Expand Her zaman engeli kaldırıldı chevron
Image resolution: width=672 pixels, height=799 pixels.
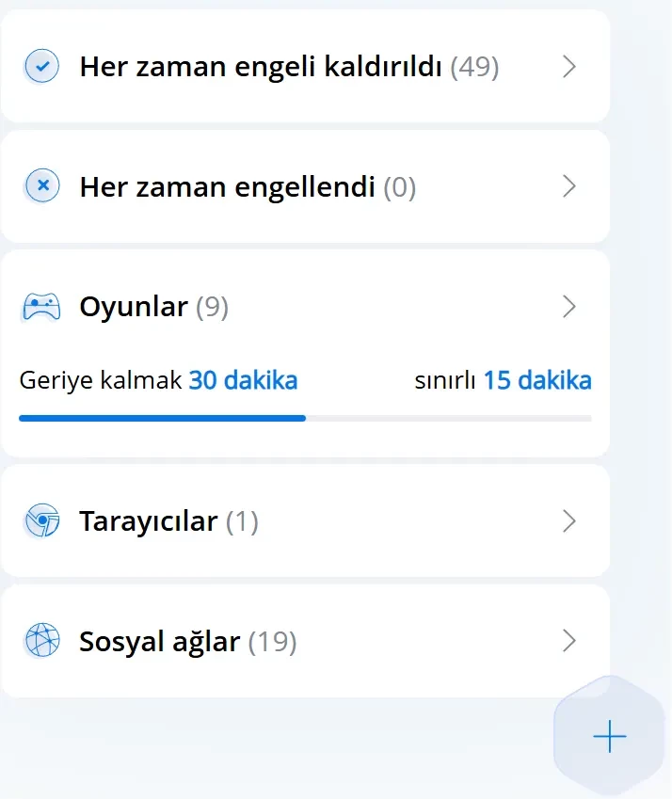[568, 67]
